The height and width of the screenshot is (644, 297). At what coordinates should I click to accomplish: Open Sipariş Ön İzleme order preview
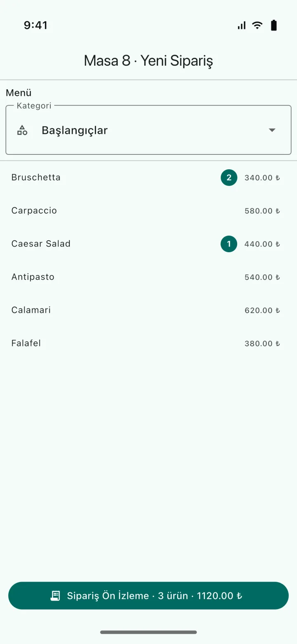pos(148,596)
